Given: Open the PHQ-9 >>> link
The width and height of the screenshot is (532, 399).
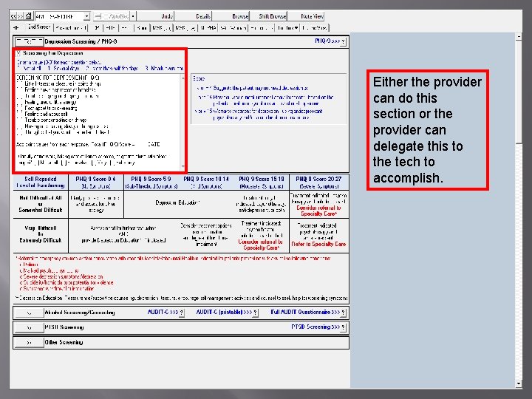Looking at the screenshot, I should click(x=327, y=41).
